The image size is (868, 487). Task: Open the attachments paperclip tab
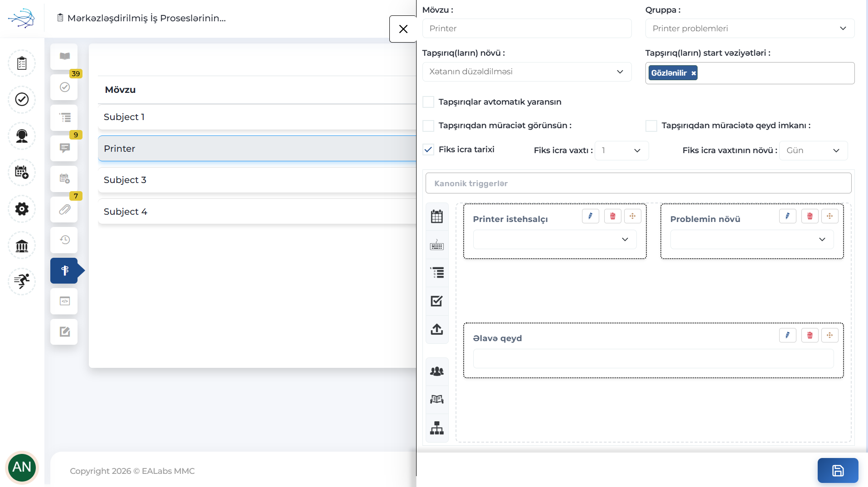point(64,209)
